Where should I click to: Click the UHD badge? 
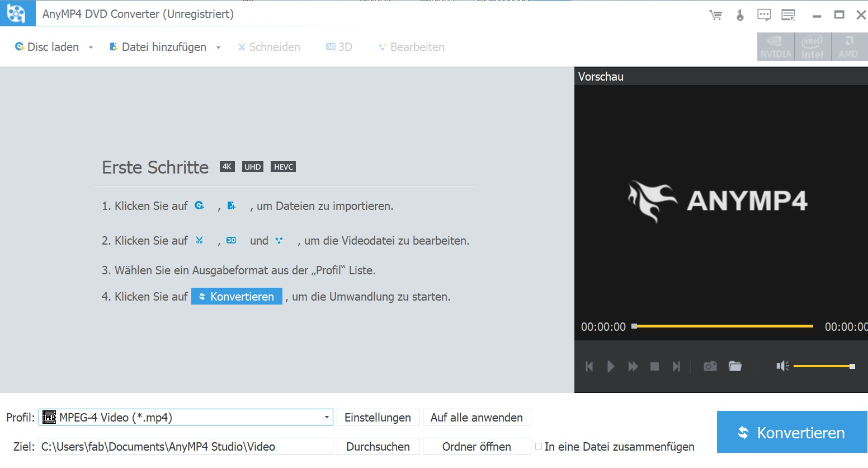pos(253,166)
